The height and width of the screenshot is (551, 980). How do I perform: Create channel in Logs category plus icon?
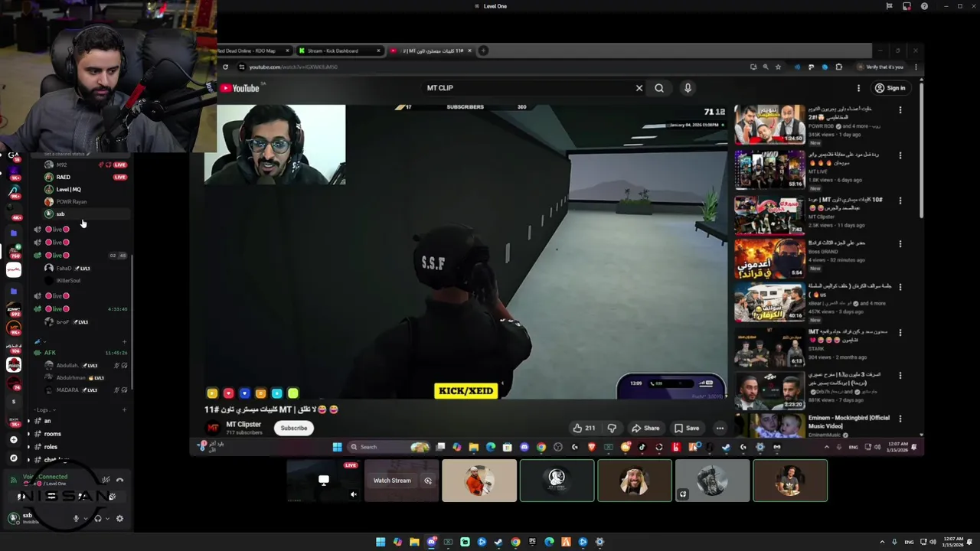click(x=125, y=409)
